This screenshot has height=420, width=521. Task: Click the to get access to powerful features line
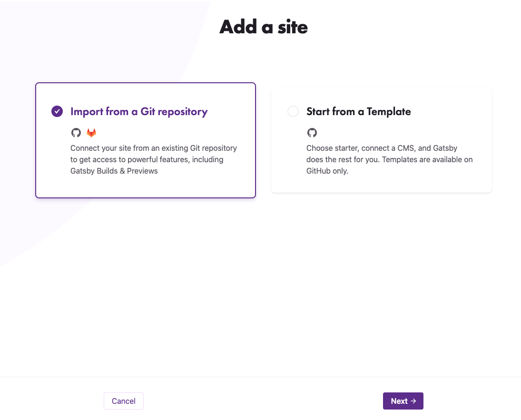(147, 159)
